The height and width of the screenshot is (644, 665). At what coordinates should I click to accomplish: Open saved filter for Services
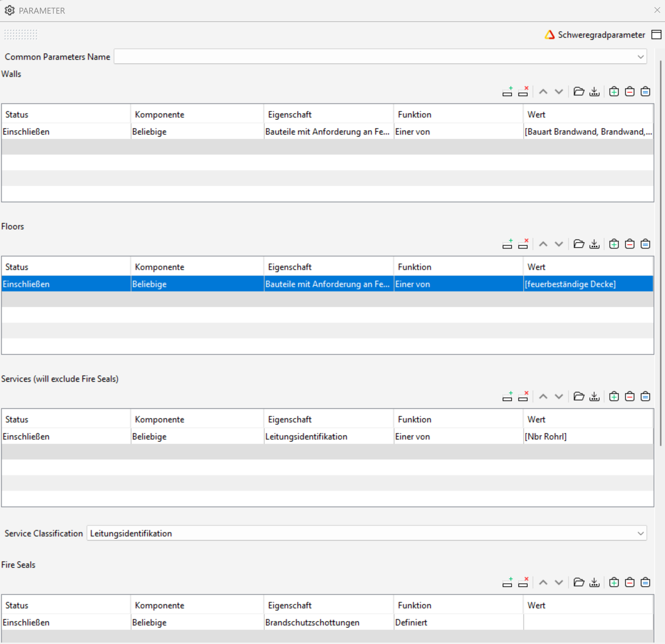coord(579,397)
